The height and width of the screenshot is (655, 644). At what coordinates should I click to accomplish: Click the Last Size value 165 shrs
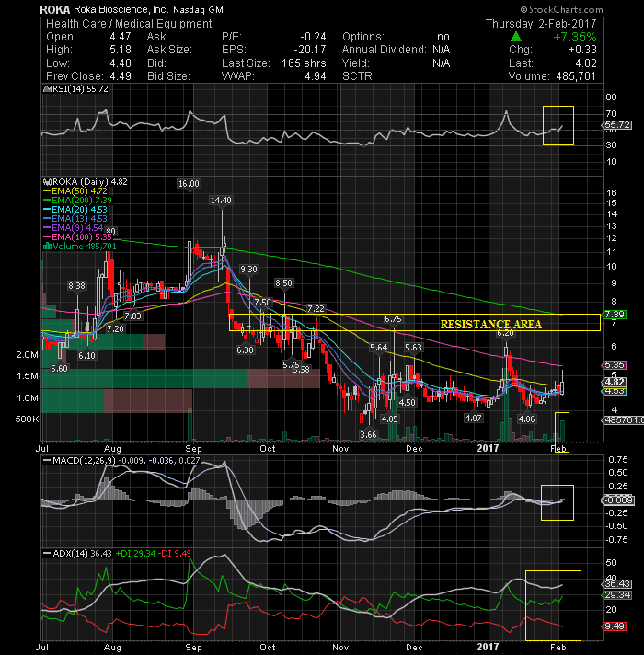click(304, 63)
